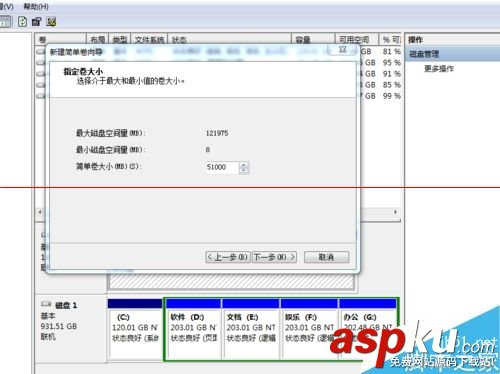Select the (C:) 120.01 GB partition
500x374 pixels.
tap(135, 329)
